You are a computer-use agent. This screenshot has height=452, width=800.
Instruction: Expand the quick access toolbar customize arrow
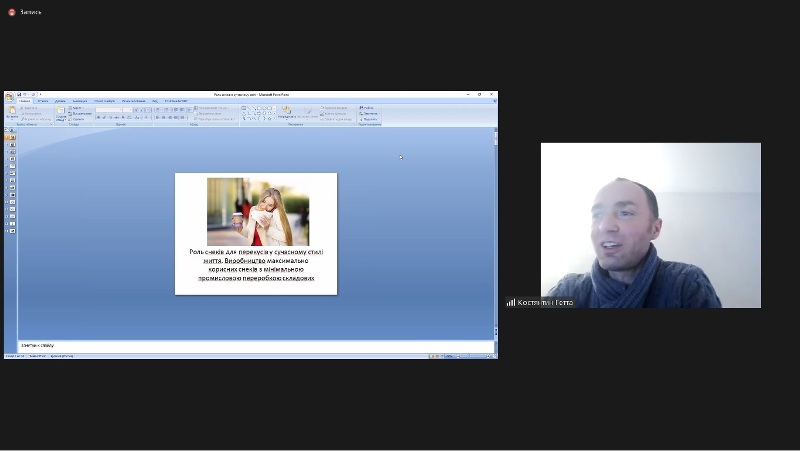[x=40, y=94]
